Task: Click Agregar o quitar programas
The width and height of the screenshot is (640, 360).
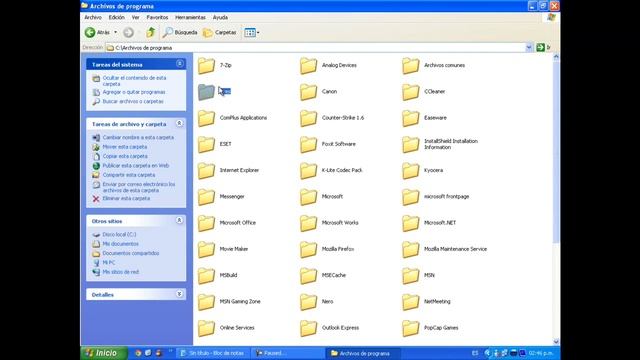Action: [x=134, y=92]
